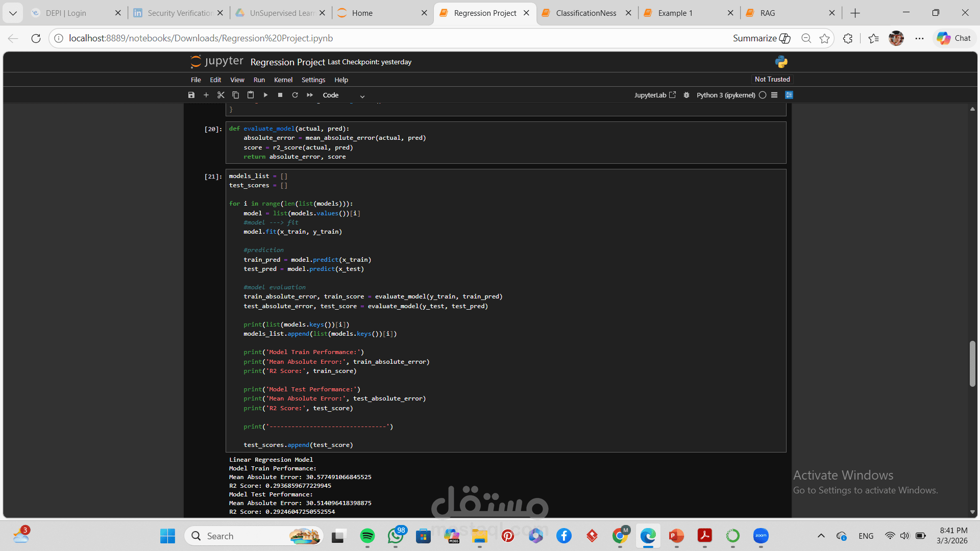980x551 pixels.
Task: Click the Not Trusted button
Action: [x=772, y=79]
